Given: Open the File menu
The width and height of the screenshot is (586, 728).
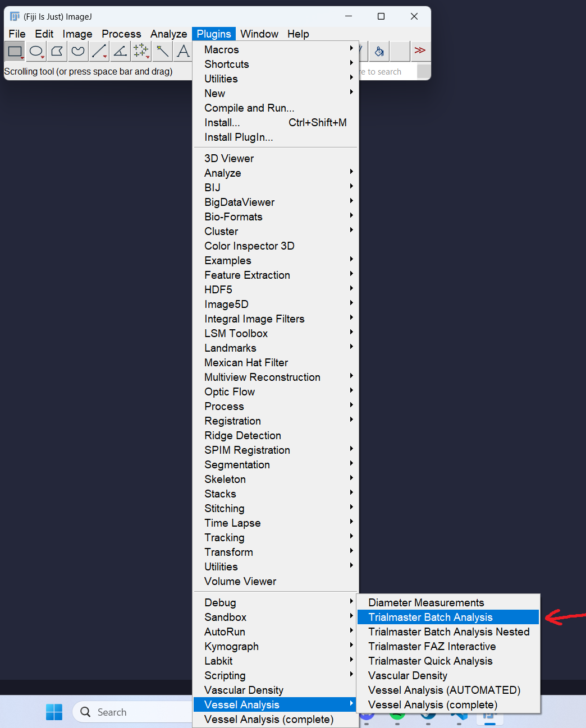Looking at the screenshot, I should [17, 34].
